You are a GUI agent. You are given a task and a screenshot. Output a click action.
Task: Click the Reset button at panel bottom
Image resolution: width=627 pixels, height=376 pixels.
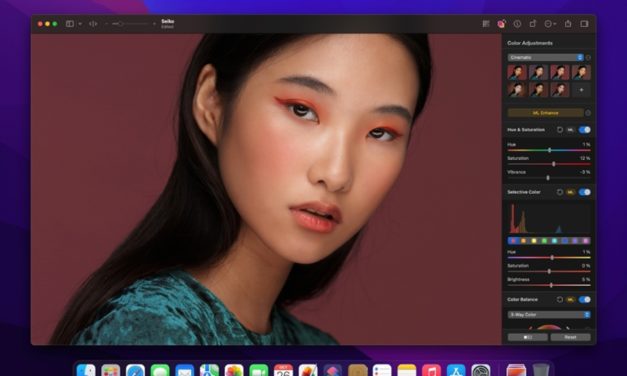tap(570, 337)
